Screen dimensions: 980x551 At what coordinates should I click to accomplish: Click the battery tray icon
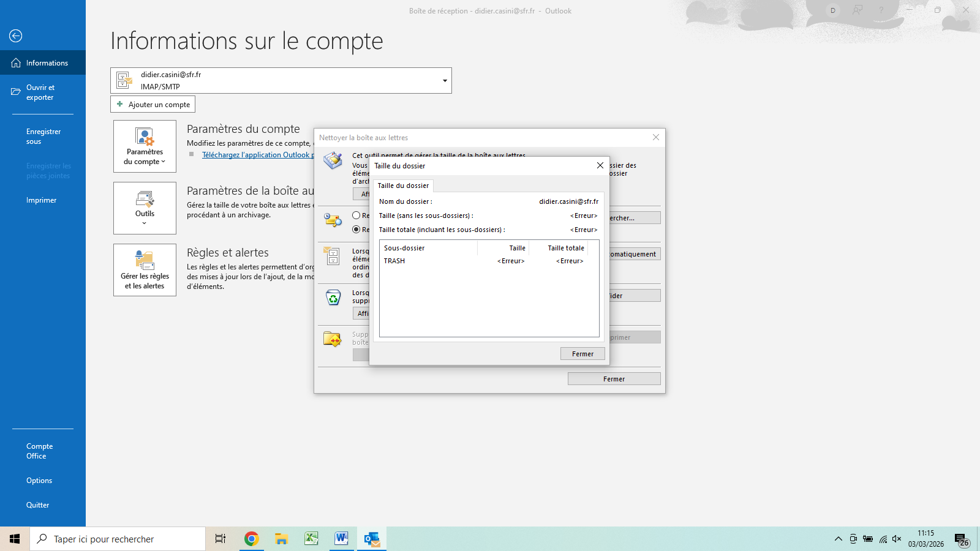pos(868,539)
